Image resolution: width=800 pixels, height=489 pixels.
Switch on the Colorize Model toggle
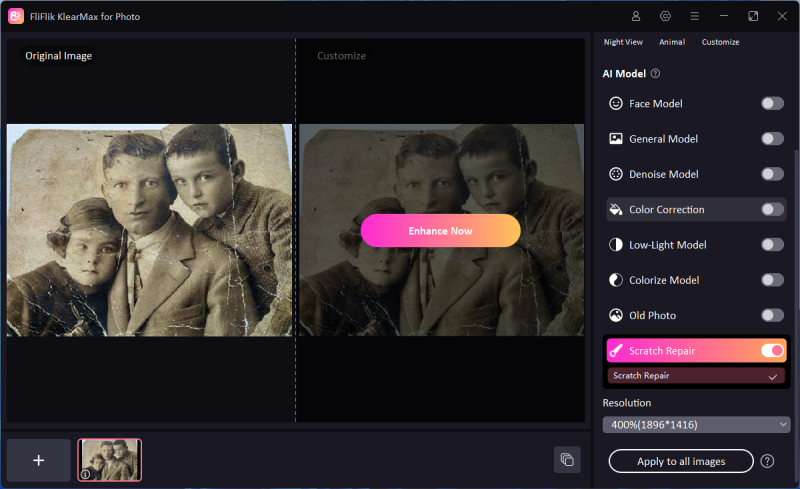[x=772, y=280]
